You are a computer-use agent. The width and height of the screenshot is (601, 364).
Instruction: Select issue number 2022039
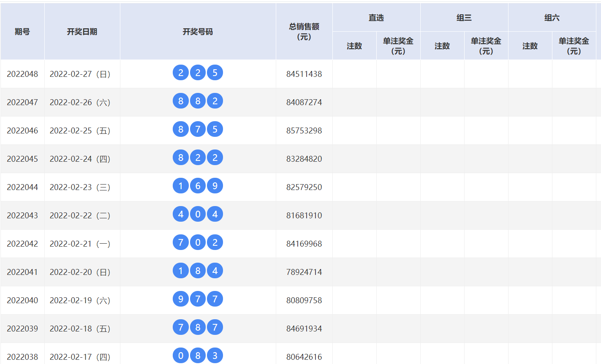click(x=22, y=329)
